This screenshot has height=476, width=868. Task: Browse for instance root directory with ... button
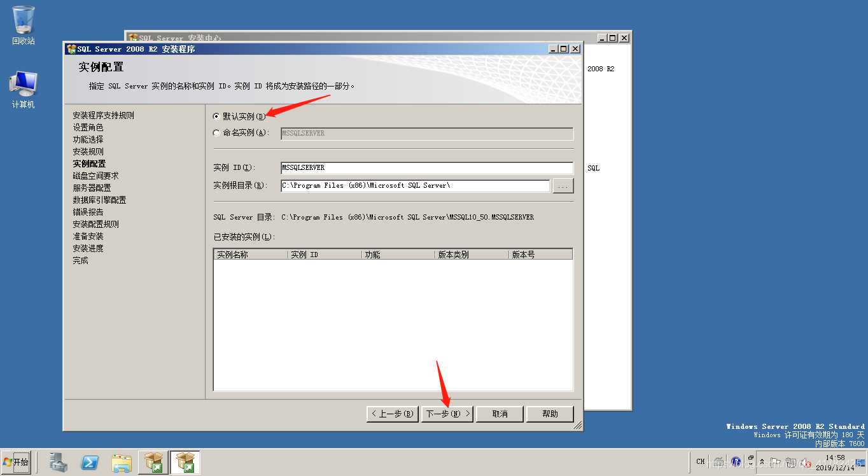[x=564, y=186]
